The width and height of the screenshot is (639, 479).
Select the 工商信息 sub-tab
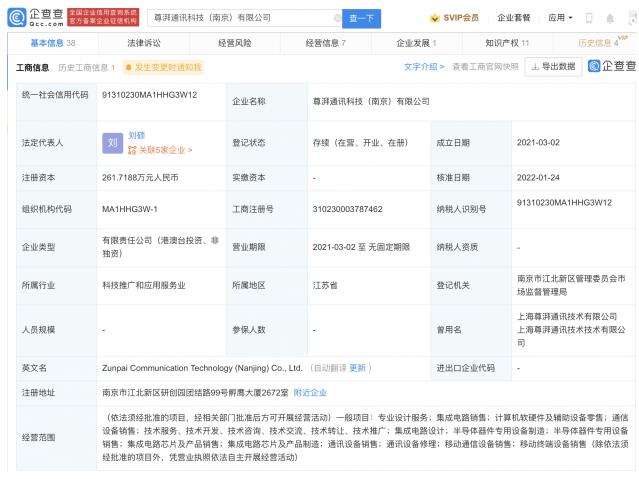tap(32, 68)
